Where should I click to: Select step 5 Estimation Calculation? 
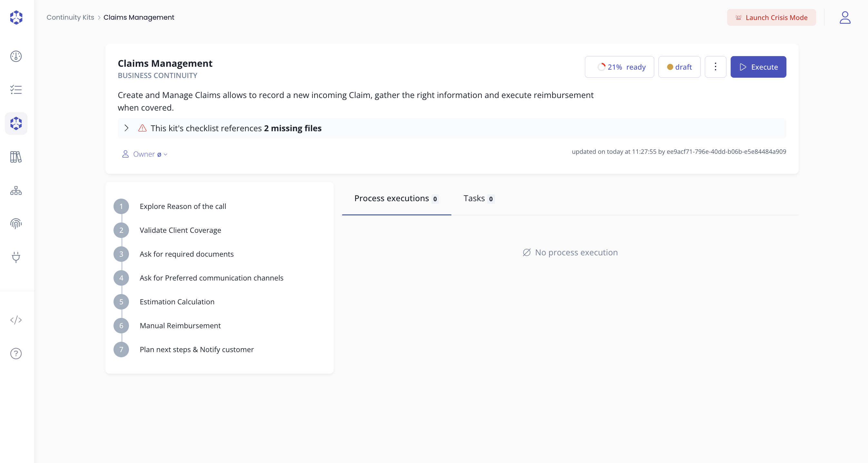click(177, 302)
